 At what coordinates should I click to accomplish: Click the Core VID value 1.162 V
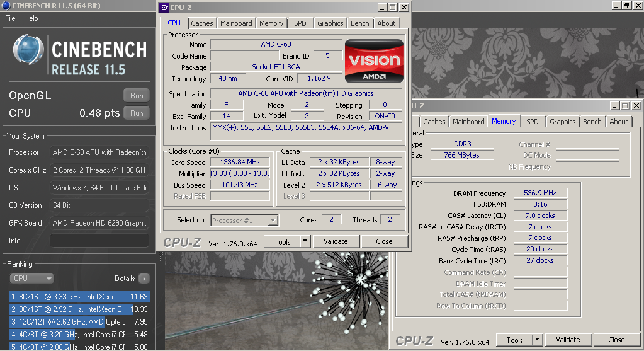[x=319, y=78]
